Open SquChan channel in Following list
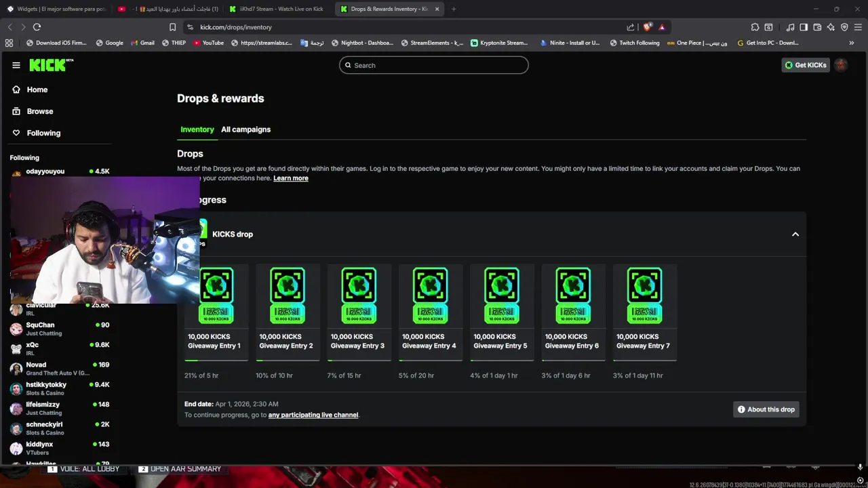 tap(60, 329)
